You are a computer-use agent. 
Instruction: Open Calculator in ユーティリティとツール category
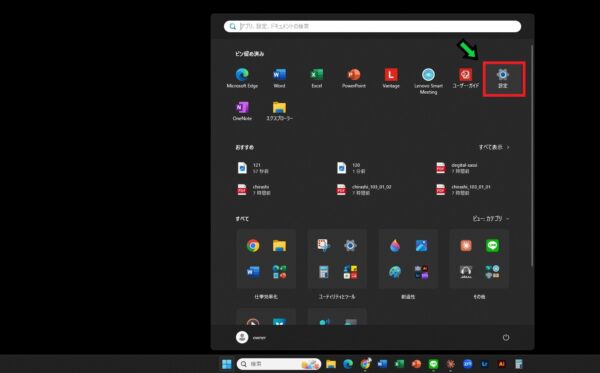tap(324, 272)
